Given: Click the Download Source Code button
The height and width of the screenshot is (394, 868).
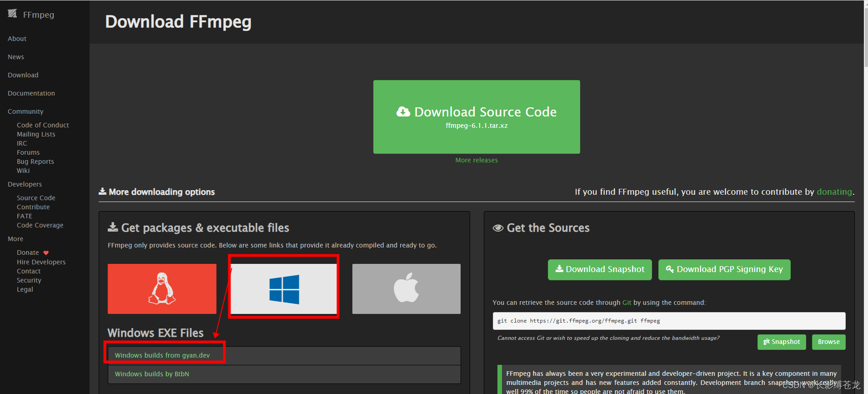Looking at the screenshot, I should pyautogui.click(x=477, y=117).
